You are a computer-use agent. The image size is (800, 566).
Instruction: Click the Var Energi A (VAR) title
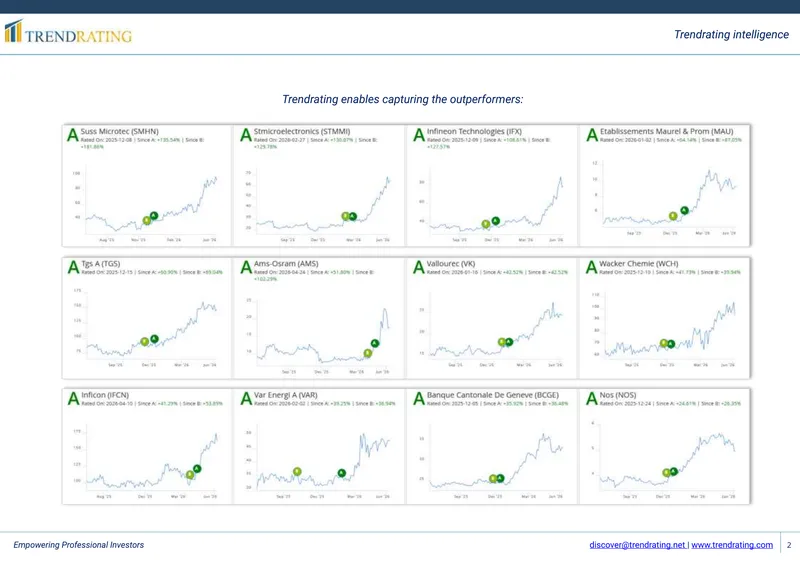(286, 395)
